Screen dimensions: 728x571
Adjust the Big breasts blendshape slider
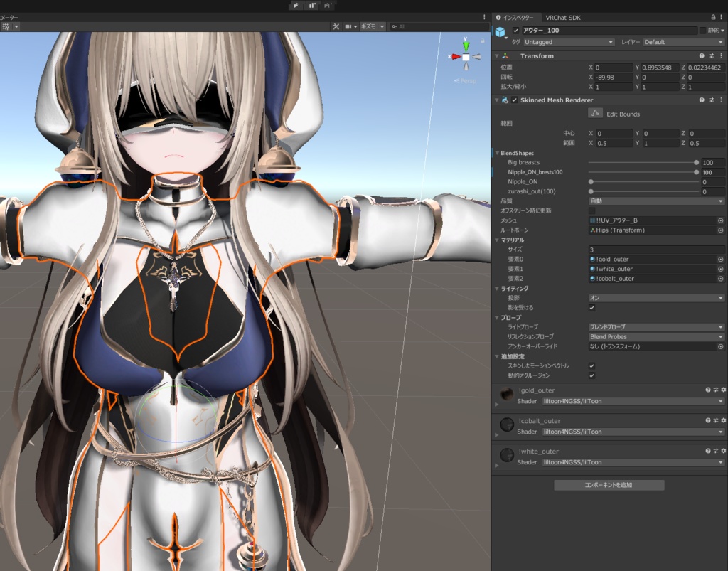tap(643, 162)
